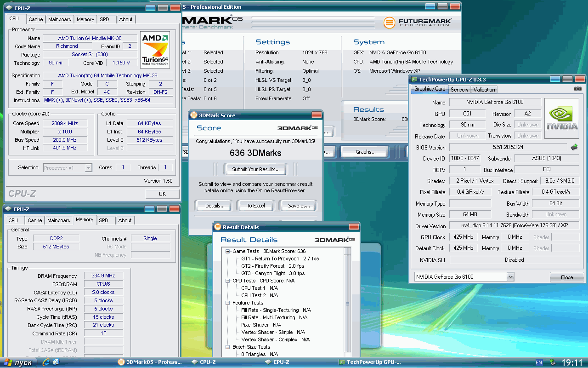Click the CAS# Latency 5.0 clocks value
Viewport: 588px width, 368px height.
click(103, 292)
